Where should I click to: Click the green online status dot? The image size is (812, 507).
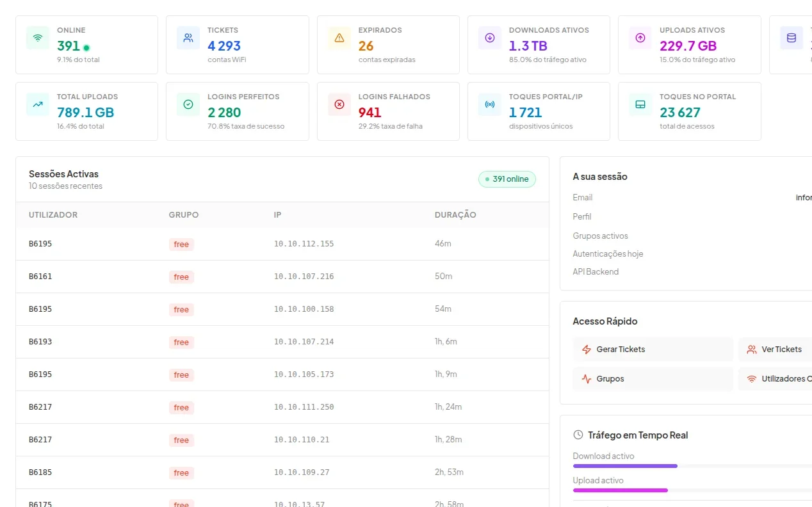(86, 47)
